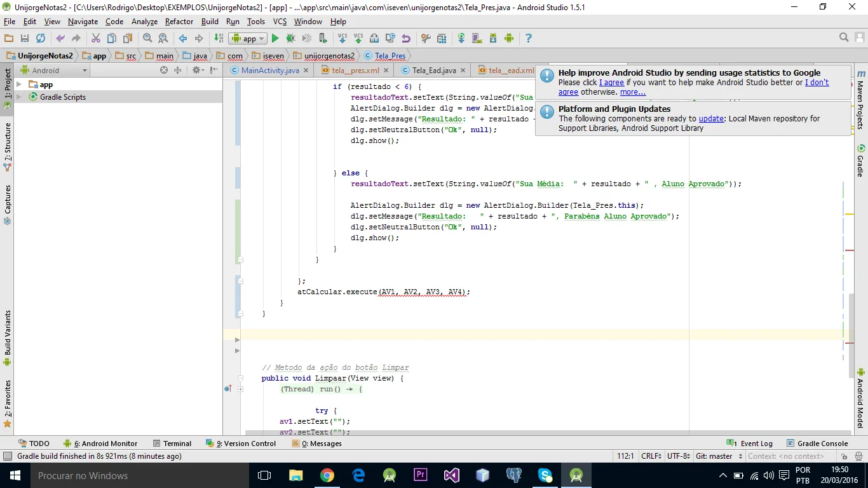
Task: Expand the Gradle Scripts tree node
Action: point(19,97)
